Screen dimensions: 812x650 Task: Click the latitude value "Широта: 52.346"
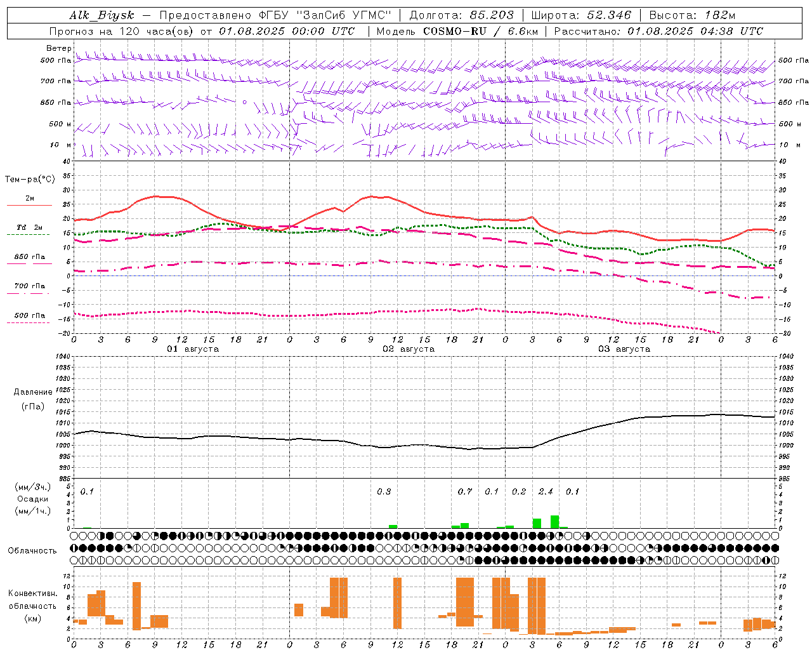pyautogui.click(x=581, y=15)
